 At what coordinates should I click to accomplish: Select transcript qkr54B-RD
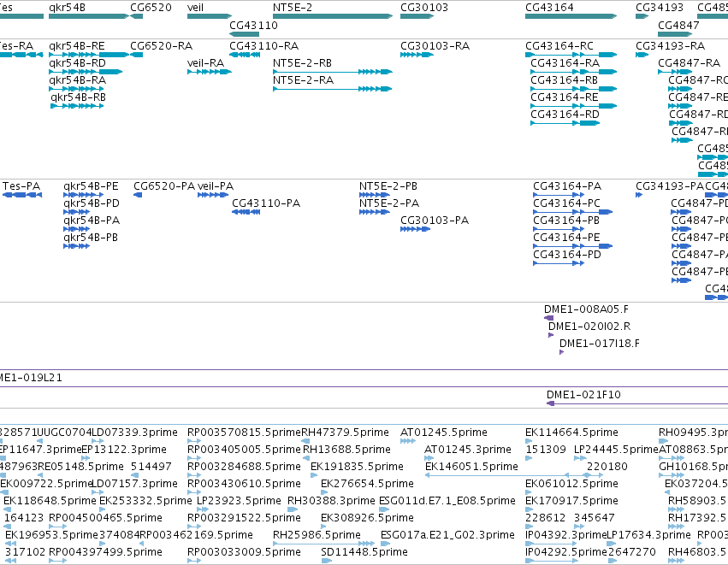[86, 72]
